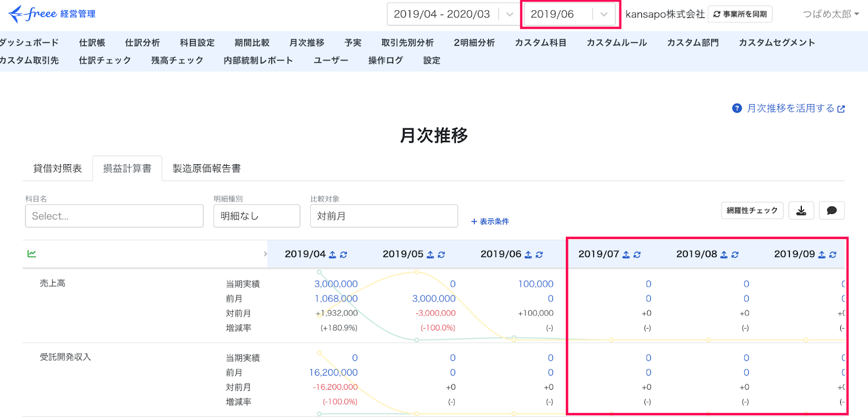Viewport: 868px width, 419px height.
Task: Click the + 表示条件 link
Action: coord(490,221)
